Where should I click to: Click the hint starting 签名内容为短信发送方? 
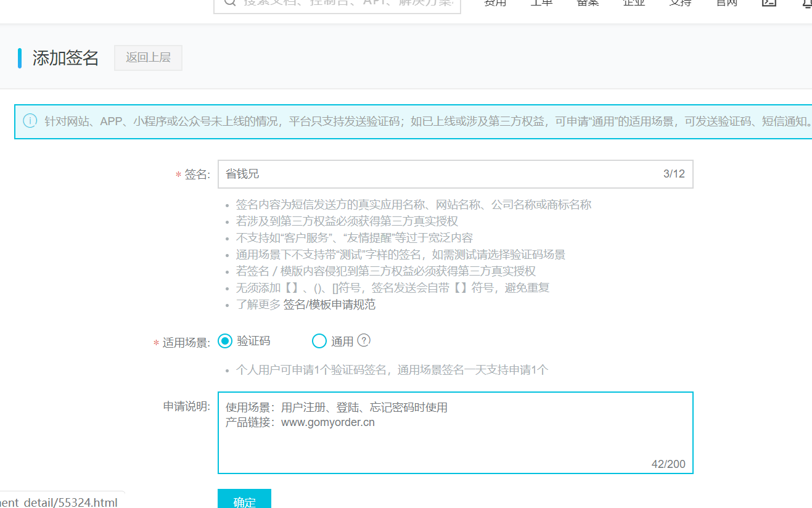[x=413, y=205]
